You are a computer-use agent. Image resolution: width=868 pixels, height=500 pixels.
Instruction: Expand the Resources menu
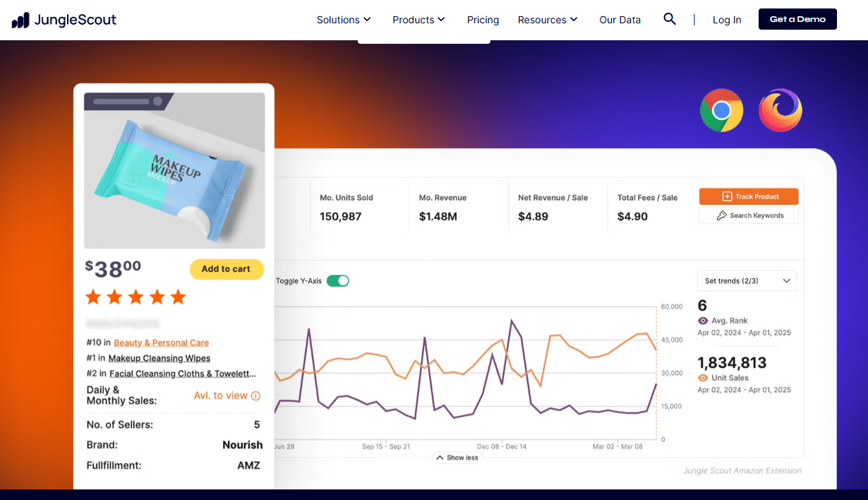point(548,20)
